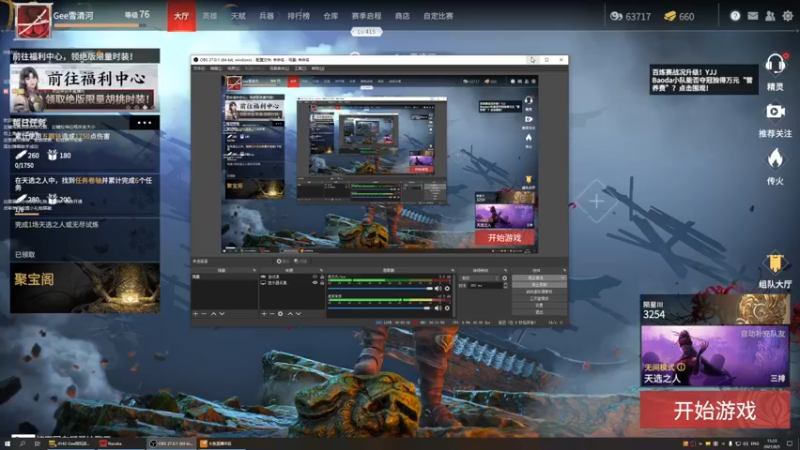Open source properties gear in OBS sources toolbar
This screenshot has height=450, width=800.
point(280,314)
